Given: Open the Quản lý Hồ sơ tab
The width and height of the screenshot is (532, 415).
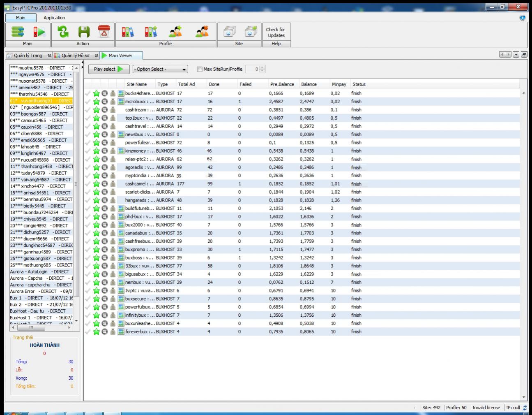Looking at the screenshot, I should pyautogui.click(x=75, y=56).
